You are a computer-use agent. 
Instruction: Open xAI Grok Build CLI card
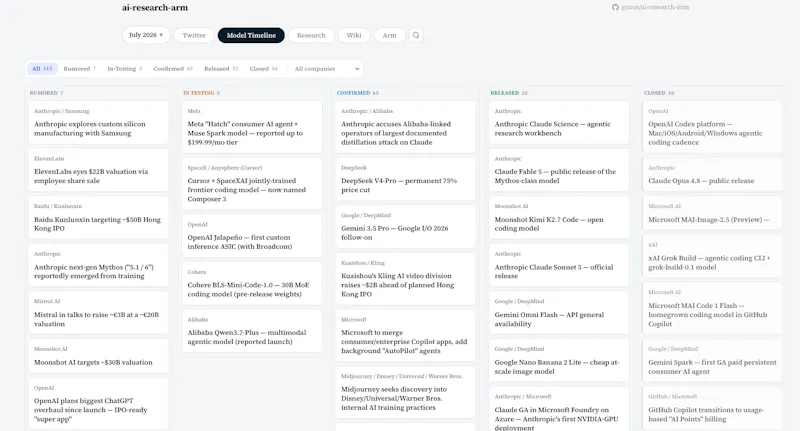pos(712,257)
